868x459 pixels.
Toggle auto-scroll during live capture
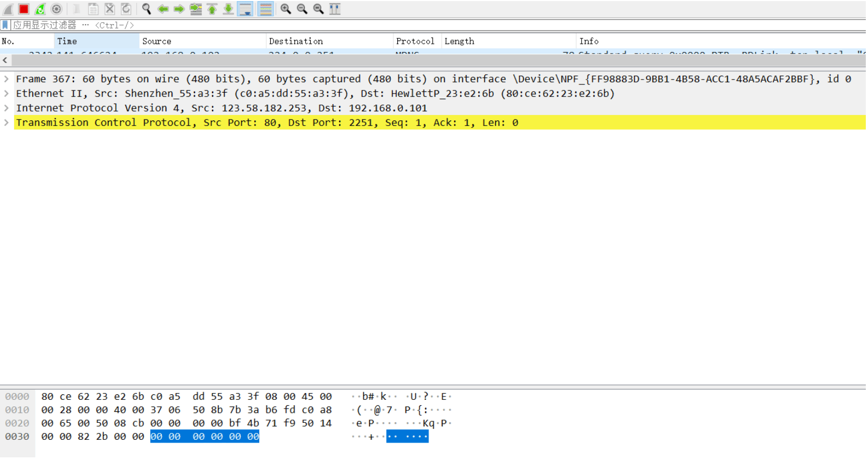245,9
